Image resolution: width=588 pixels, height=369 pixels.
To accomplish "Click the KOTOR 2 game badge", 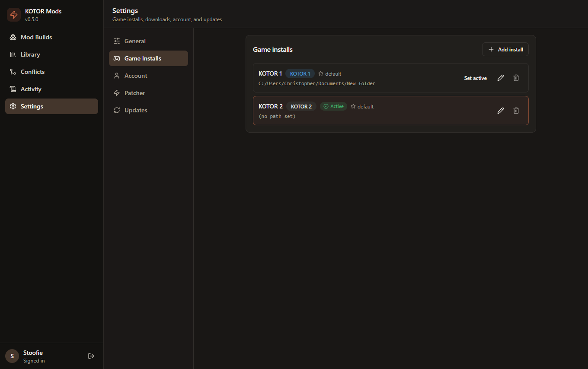I will click(301, 107).
